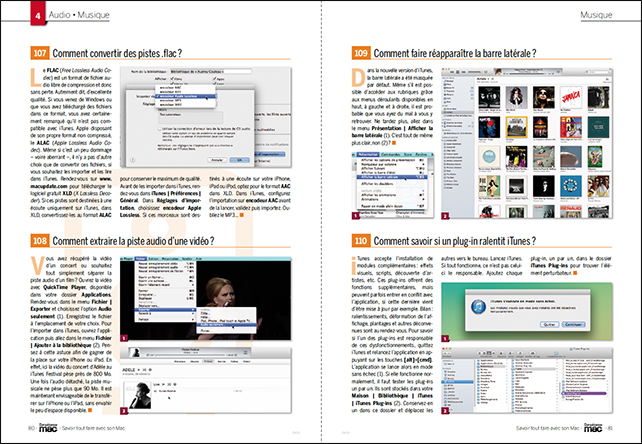Viewport: 642px width, 444px height.
Task: Click orange page number 4 badge
Action: tap(10, 16)
